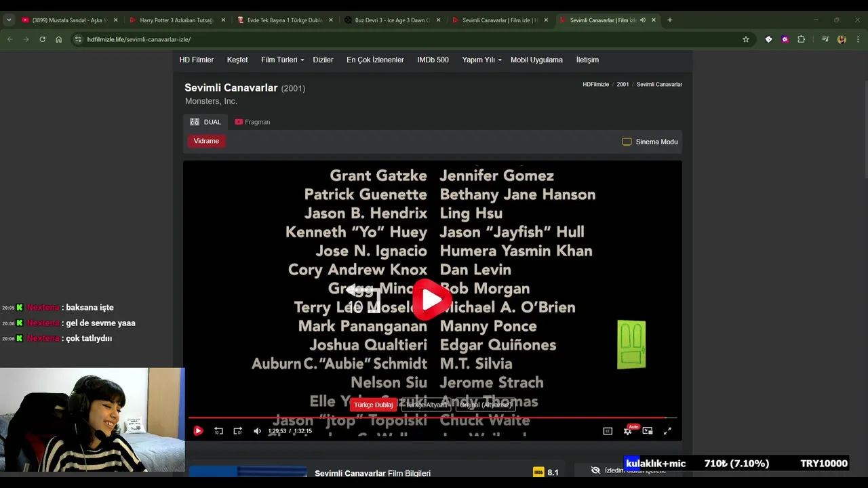Screen dimensions: 868x488
Task: Open En Çok İzlenenler page
Action: [x=375, y=60]
